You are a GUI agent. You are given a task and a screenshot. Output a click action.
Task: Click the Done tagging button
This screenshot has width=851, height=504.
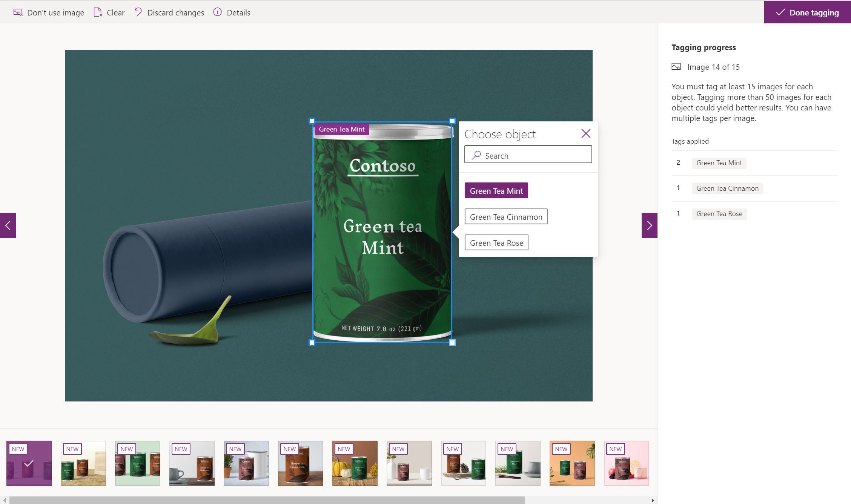click(807, 12)
